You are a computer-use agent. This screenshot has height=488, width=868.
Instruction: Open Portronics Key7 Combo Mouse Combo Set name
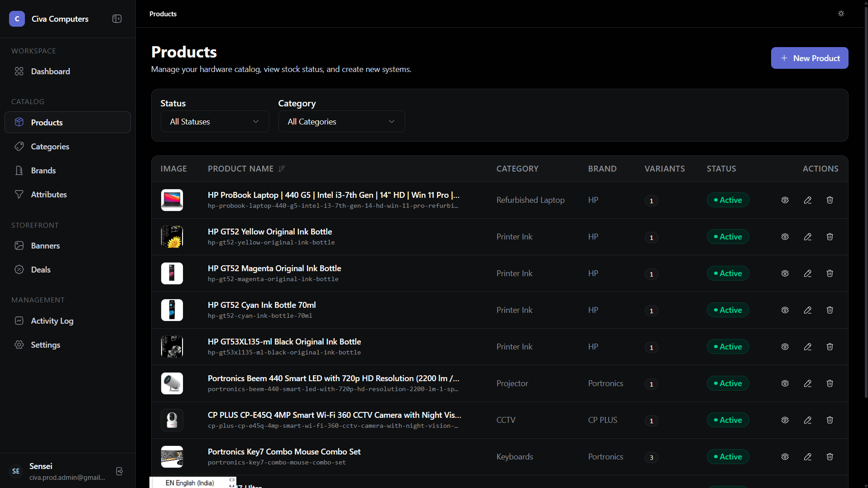284,452
